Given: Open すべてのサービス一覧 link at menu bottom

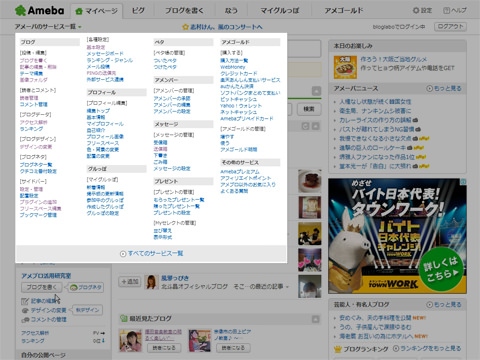Looking at the screenshot, I should tap(155, 253).
